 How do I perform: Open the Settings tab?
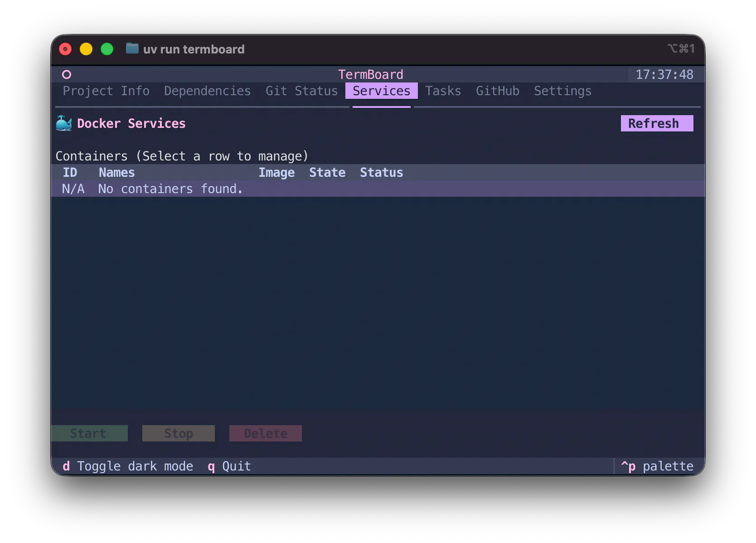pyautogui.click(x=562, y=91)
